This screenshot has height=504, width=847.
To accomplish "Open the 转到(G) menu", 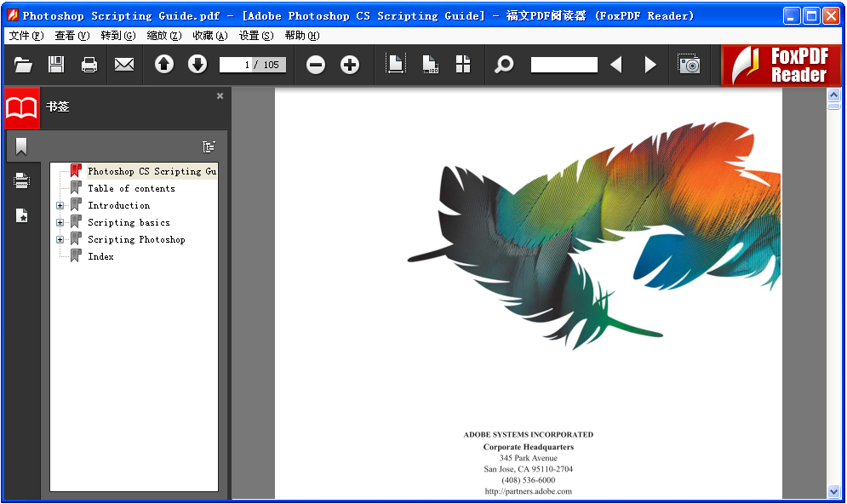I will 118,36.
